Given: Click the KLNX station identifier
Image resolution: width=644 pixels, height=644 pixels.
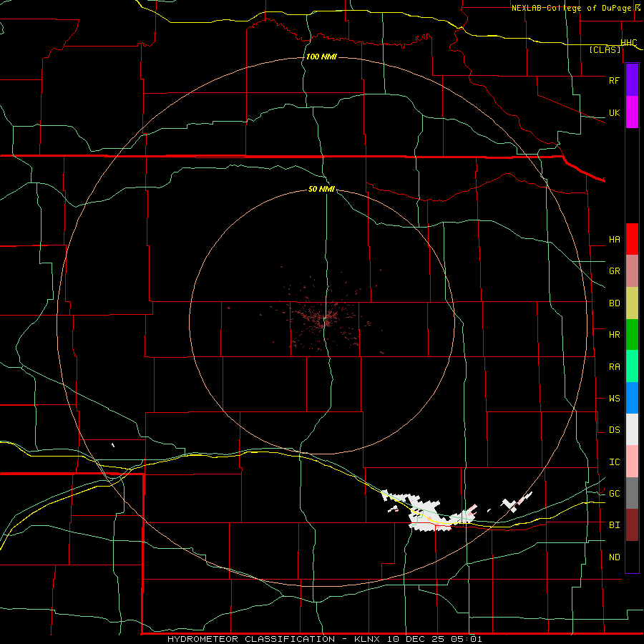Looking at the screenshot, I should [369, 639].
